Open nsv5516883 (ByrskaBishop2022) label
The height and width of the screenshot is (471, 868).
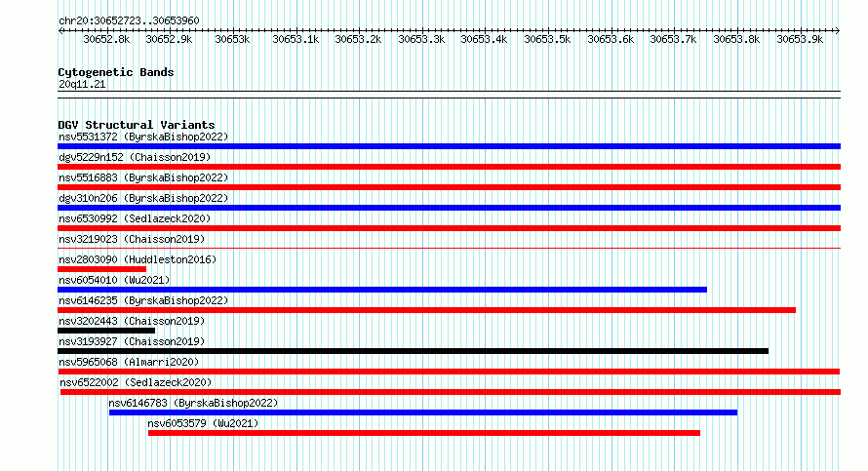click(143, 177)
